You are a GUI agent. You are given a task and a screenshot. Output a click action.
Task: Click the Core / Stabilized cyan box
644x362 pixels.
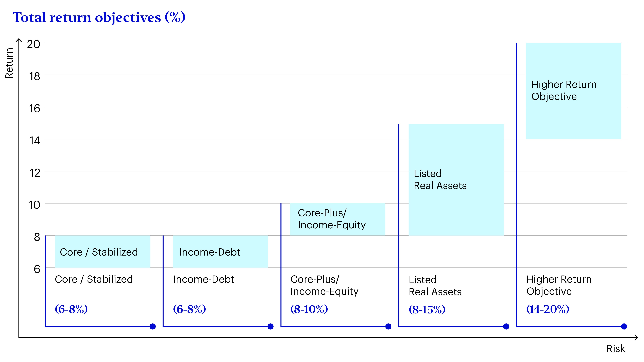(x=103, y=252)
